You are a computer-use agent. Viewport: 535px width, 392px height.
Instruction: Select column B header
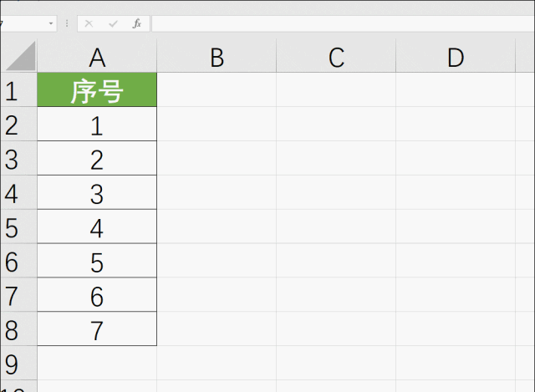click(x=217, y=57)
